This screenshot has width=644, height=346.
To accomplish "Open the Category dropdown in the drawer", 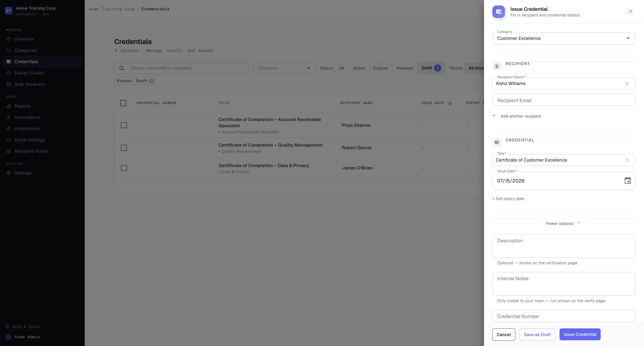I will click(563, 39).
